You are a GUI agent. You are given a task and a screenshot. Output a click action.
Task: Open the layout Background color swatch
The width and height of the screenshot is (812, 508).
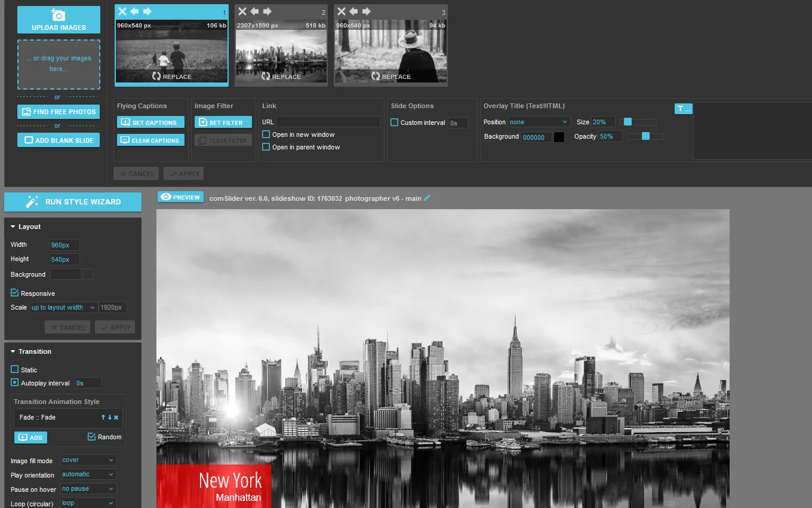coord(88,274)
